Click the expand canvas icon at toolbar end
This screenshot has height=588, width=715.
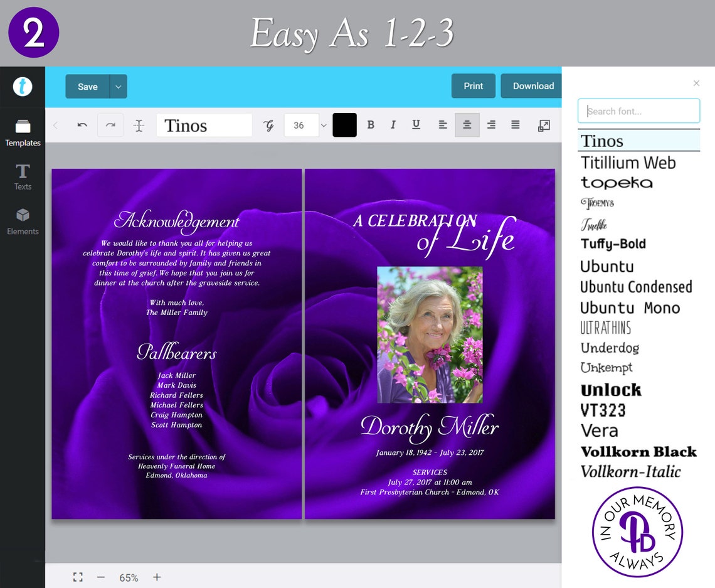(543, 125)
